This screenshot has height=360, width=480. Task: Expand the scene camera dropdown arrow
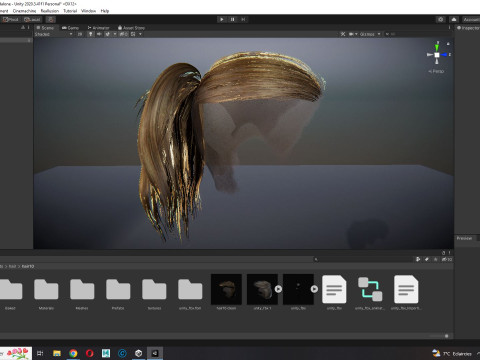[356, 34]
